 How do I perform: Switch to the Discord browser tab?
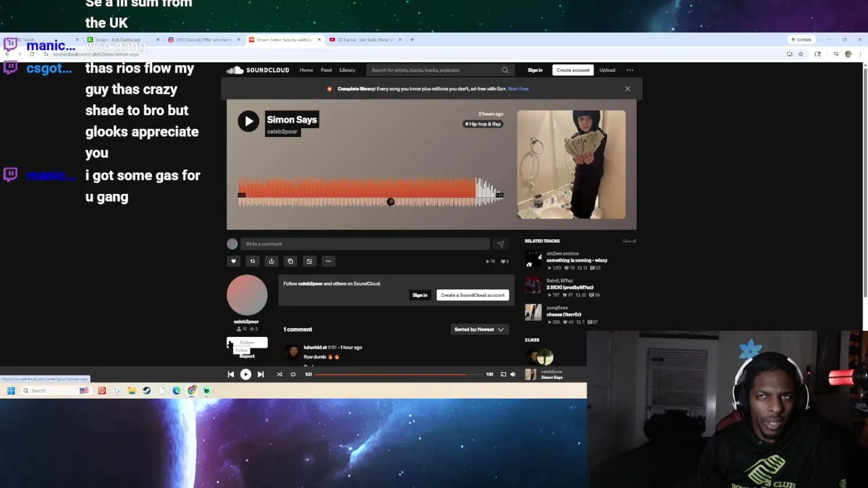coord(203,39)
